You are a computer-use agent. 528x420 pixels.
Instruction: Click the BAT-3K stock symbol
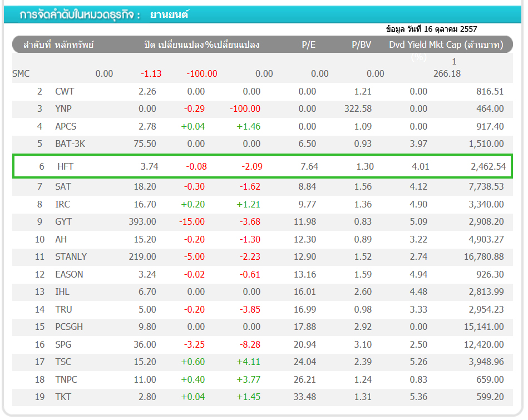coord(70,144)
